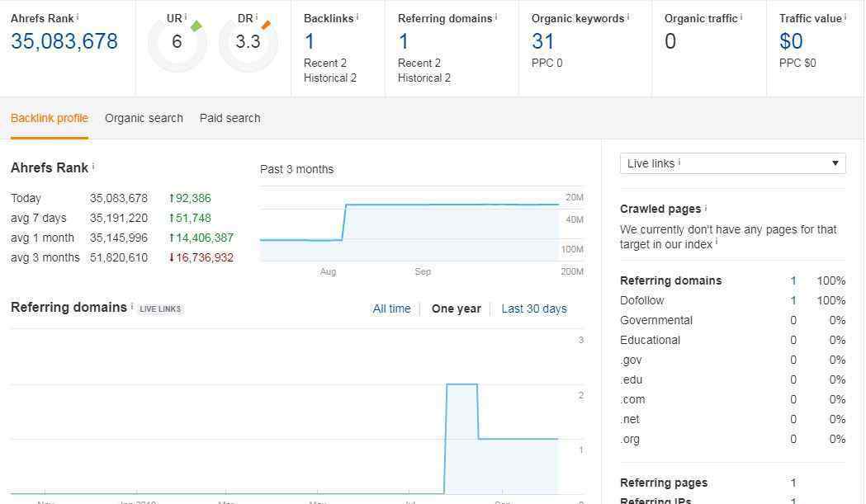This screenshot has height=504, width=866.
Task: Click the UR info icon
Action: [x=186, y=16]
